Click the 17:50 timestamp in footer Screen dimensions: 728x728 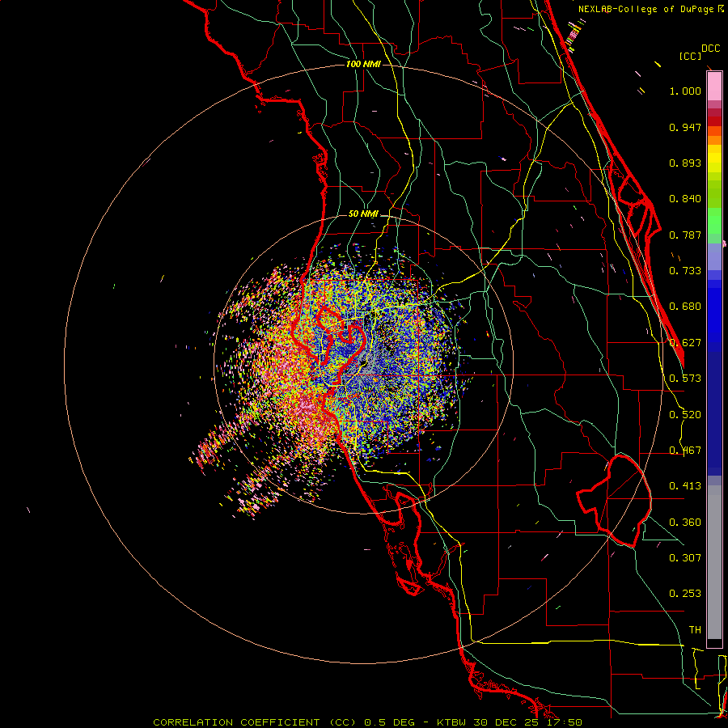click(565, 722)
